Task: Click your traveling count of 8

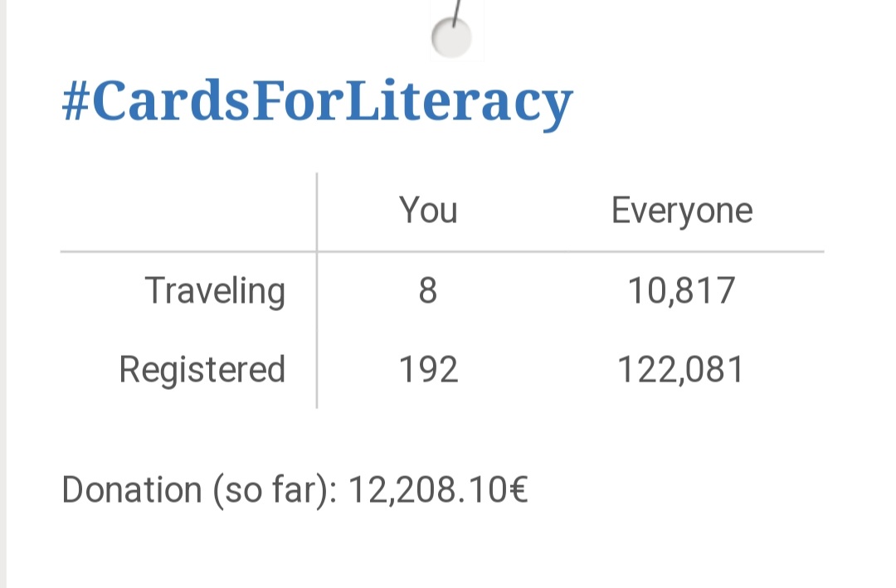Action: (x=427, y=291)
